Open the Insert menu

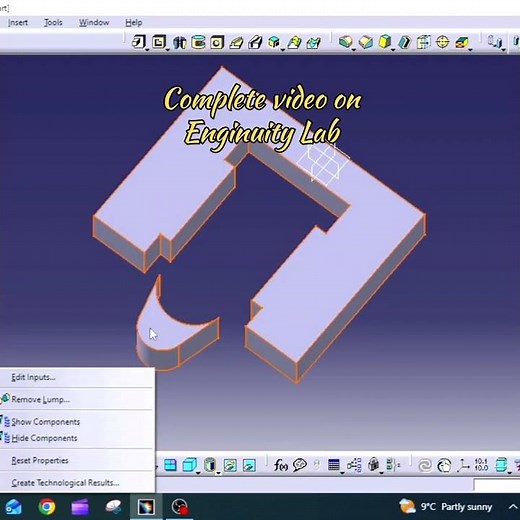18,23
